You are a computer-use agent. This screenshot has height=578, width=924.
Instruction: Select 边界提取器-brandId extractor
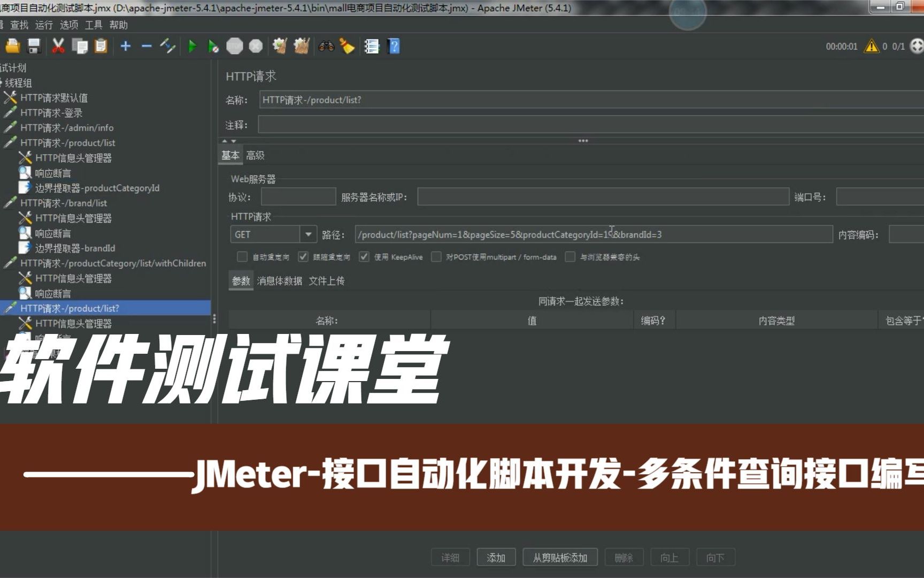tap(75, 248)
